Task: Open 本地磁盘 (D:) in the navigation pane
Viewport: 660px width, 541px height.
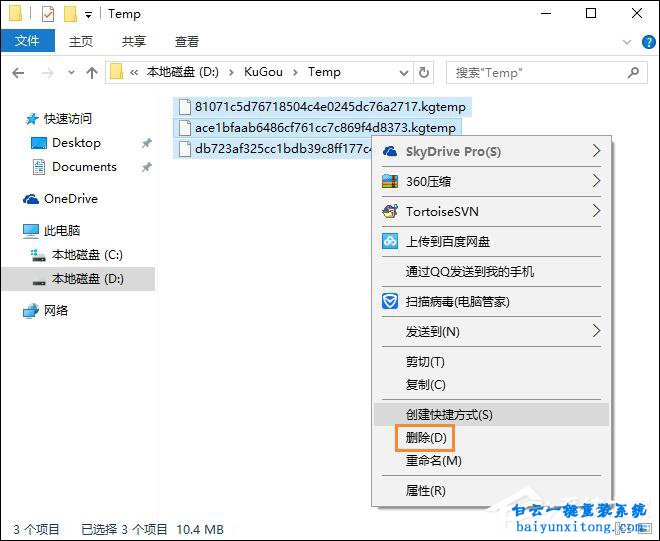Action: pyautogui.click(x=78, y=279)
